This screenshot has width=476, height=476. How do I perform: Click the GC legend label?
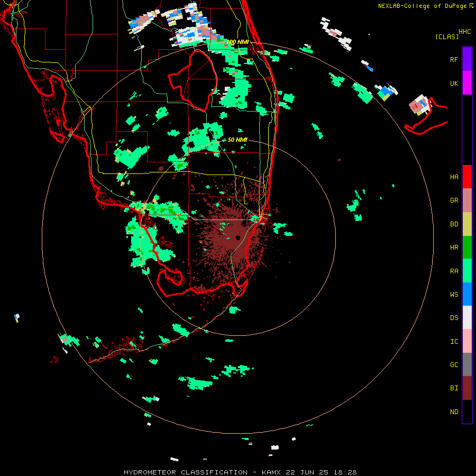pos(454,365)
